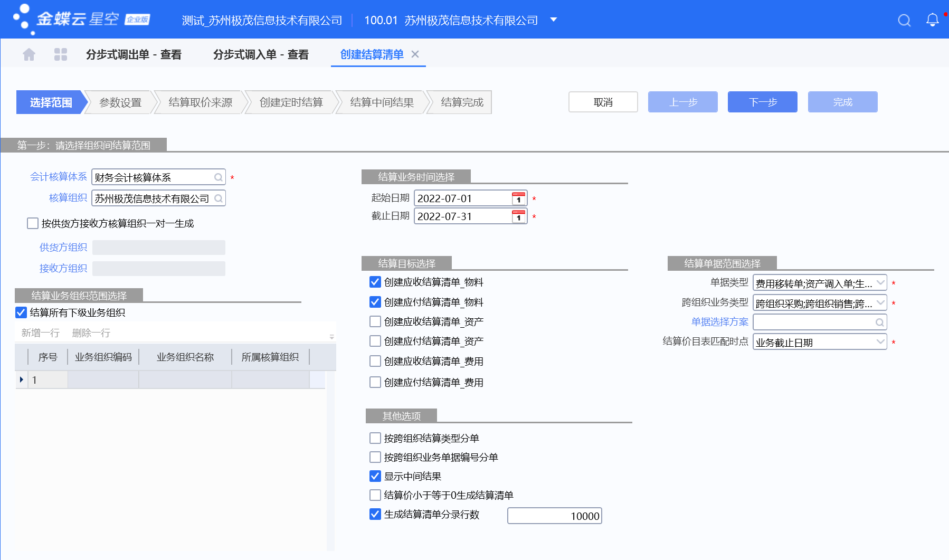
Task: Open the notifications bell
Action: (933, 20)
